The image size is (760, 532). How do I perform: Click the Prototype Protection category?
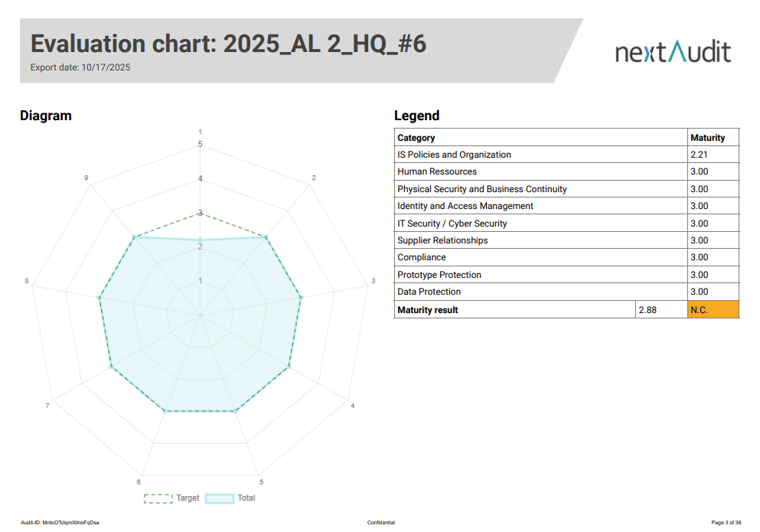(439, 275)
